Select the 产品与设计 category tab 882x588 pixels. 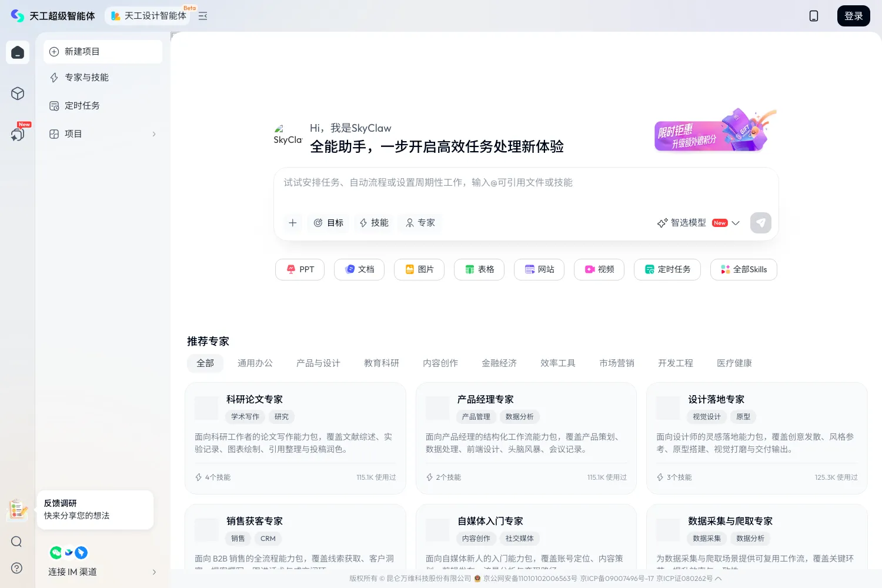318,363
